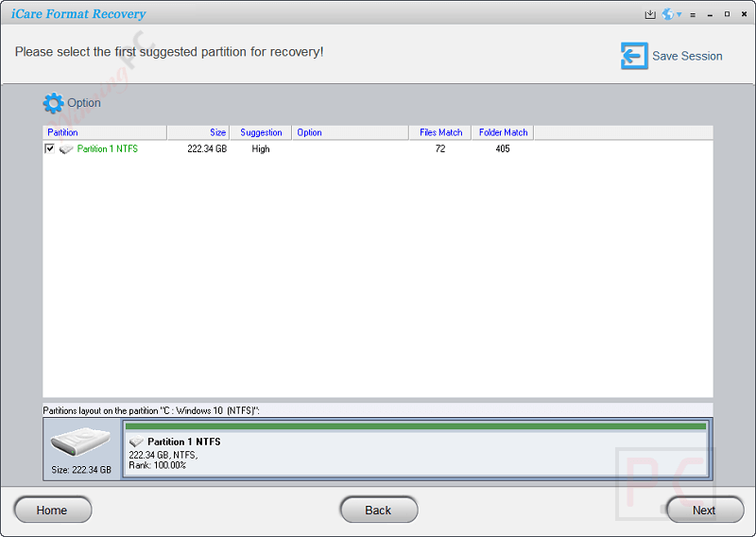Click the download icon in title bar

(650, 14)
